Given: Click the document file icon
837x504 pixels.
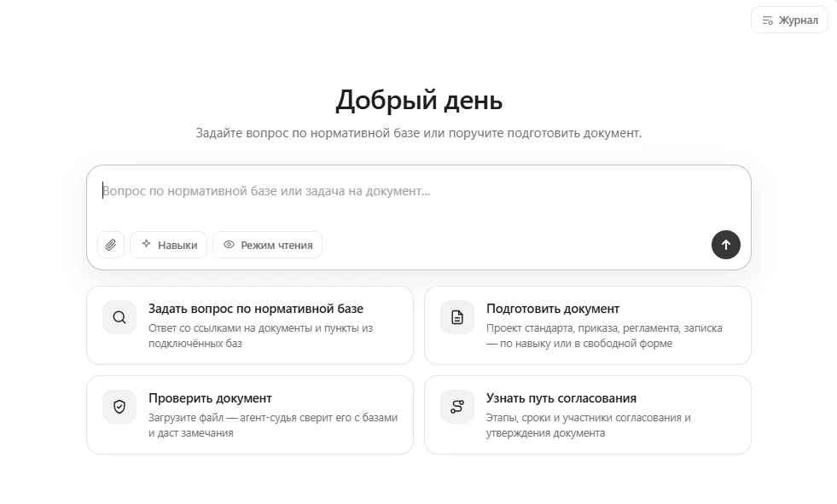Looking at the screenshot, I should tap(457, 317).
